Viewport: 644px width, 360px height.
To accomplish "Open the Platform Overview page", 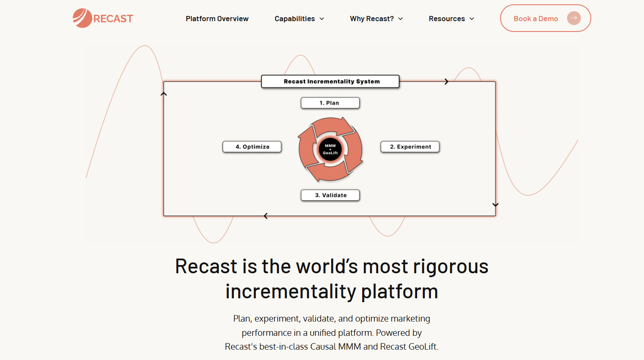I will click(217, 19).
